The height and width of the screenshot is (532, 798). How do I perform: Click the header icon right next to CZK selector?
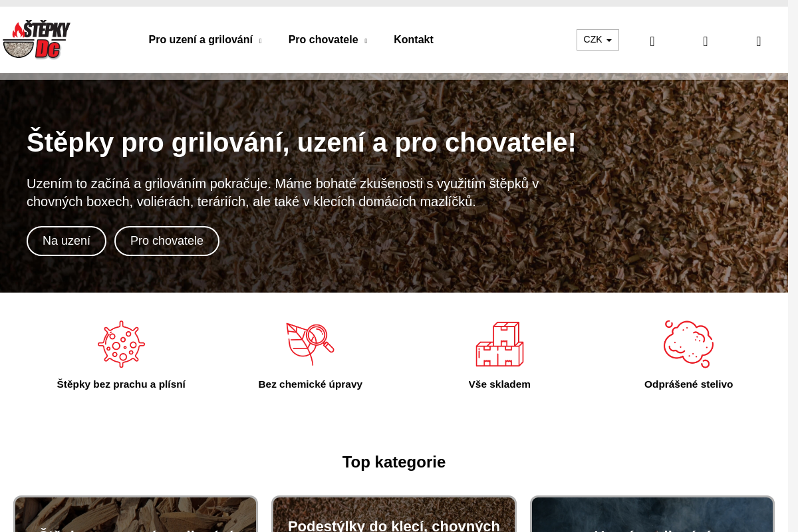click(652, 41)
